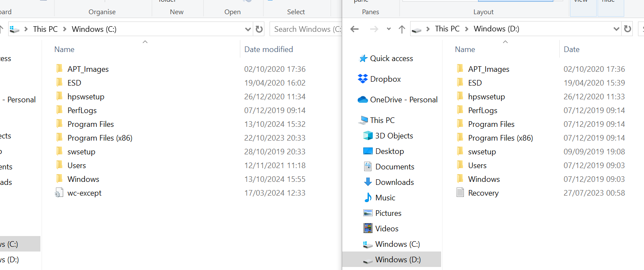This screenshot has width=644, height=270.
Task: Select Downloads in the navigation pane
Action: [x=394, y=182]
